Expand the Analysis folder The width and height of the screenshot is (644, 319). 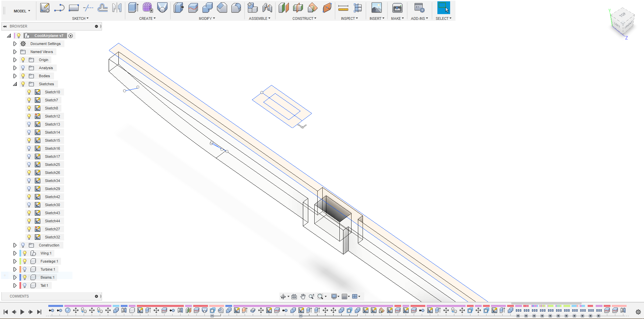click(x=15, y=68)
